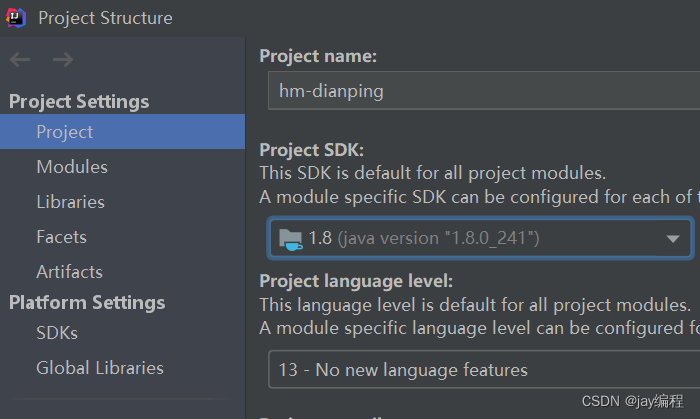Click the Project language level label

pos(356,281)
